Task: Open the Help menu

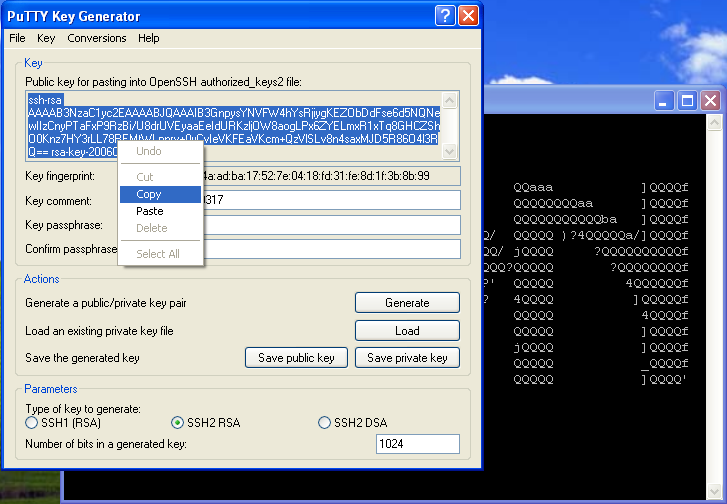Action: pyautogui.click(x=148, y=38)
